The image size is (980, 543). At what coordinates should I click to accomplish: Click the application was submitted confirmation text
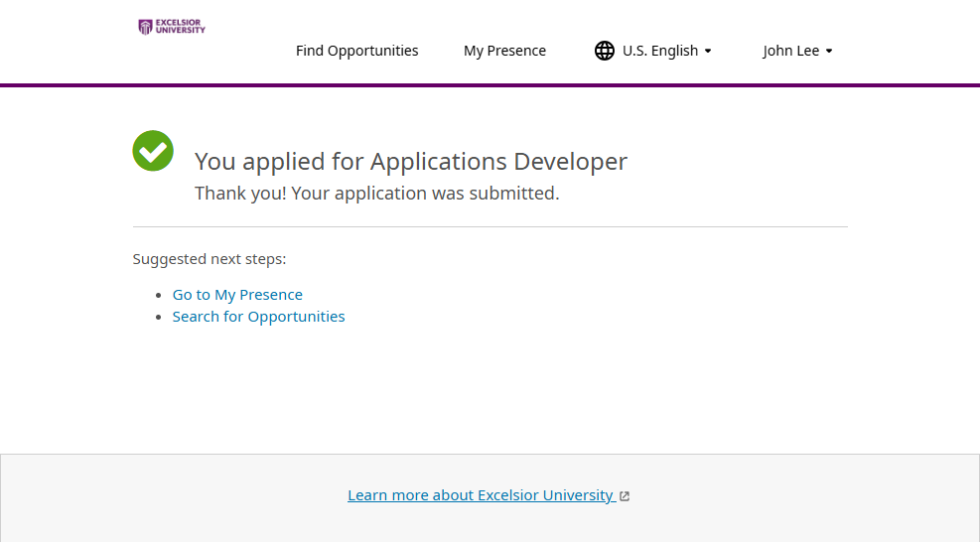(x=376, y=194)
